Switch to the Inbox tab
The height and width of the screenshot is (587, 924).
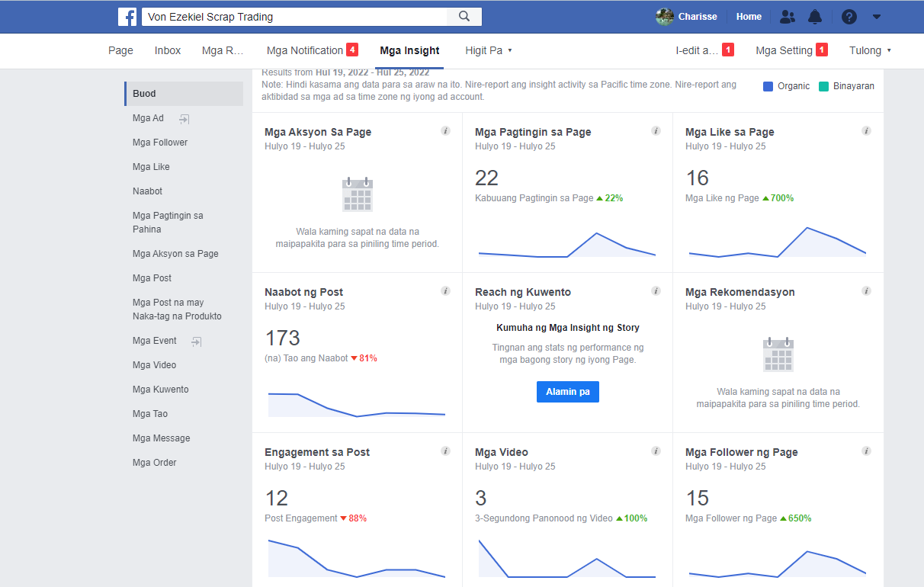(168, 50)
